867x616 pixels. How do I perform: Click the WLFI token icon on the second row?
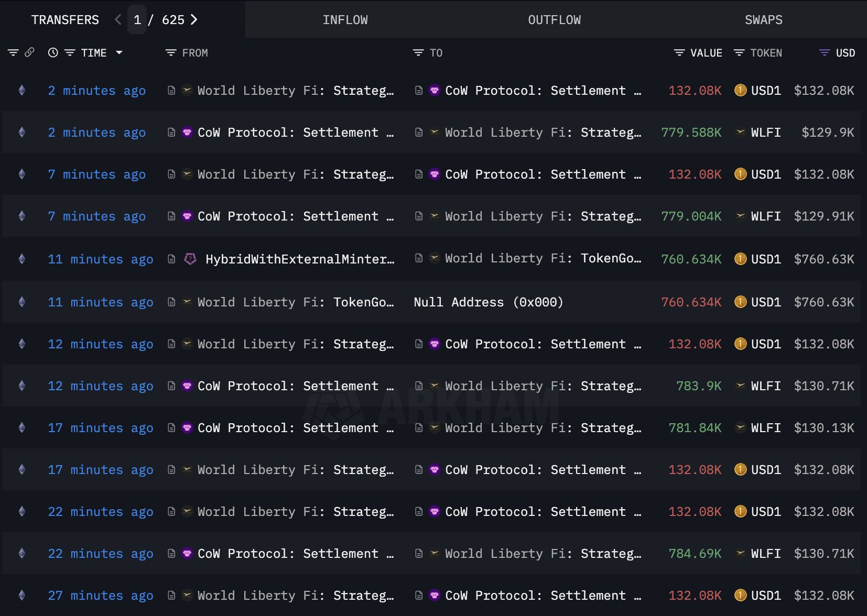pyautogui.click(x=741, y=133)
